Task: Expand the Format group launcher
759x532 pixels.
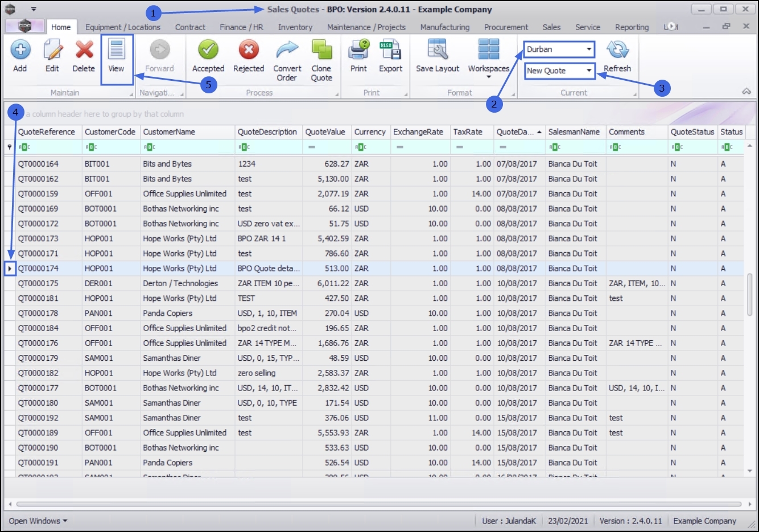Action: [513, 94]
